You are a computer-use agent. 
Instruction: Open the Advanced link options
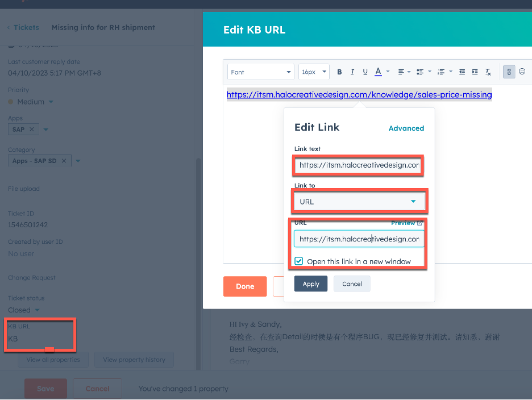click(x=406, y=128)
